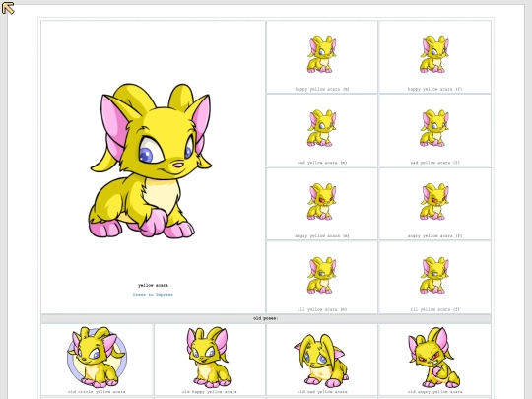Select the old circle yellow acara image
This screenshot has width=532, height=399.
97,358
